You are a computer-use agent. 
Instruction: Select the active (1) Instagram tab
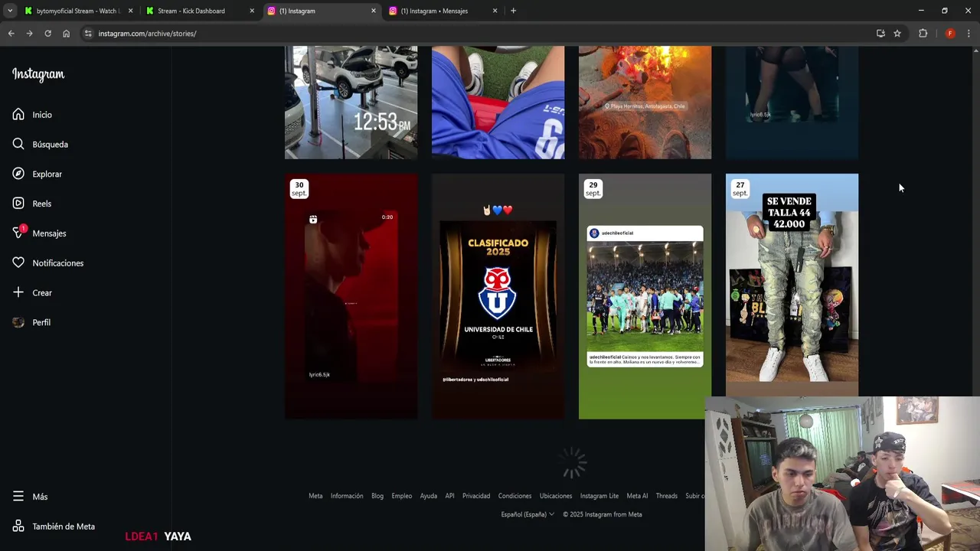click(x=322, y=11)
